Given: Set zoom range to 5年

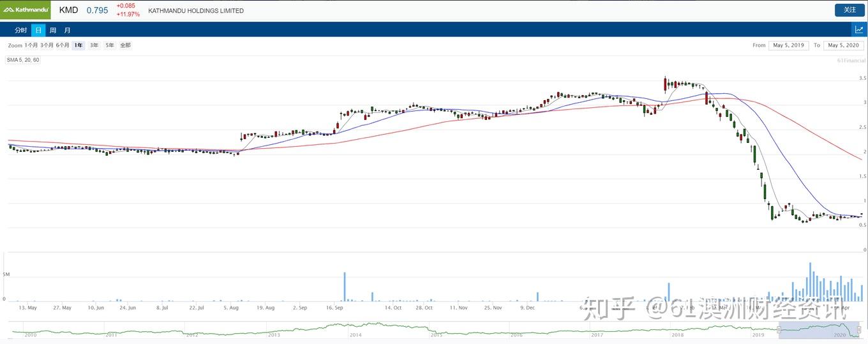Looking at the screenshot, I should [x=110, y=45].
